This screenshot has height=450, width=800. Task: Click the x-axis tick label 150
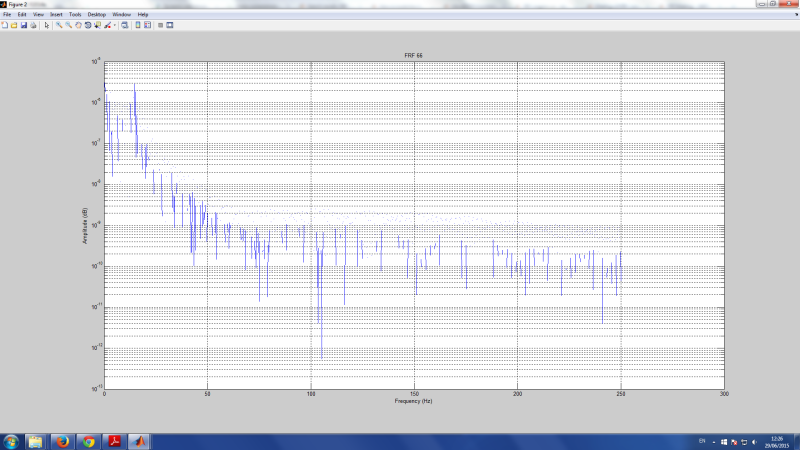[414, 394]
